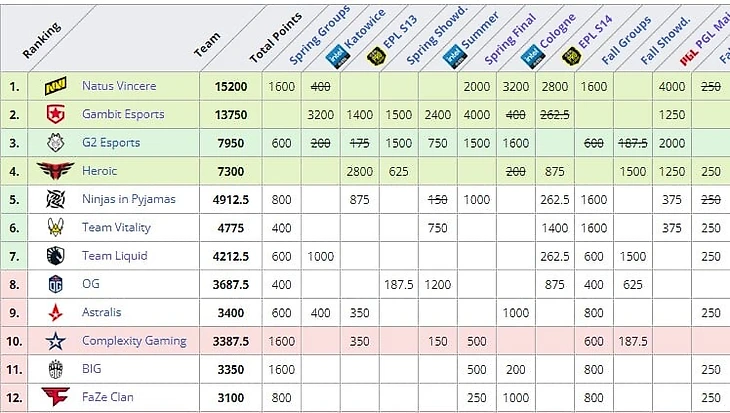Open the Team Liquid link
The height and width of the screenshot is (413, 730).
click(x=115, y=256)
